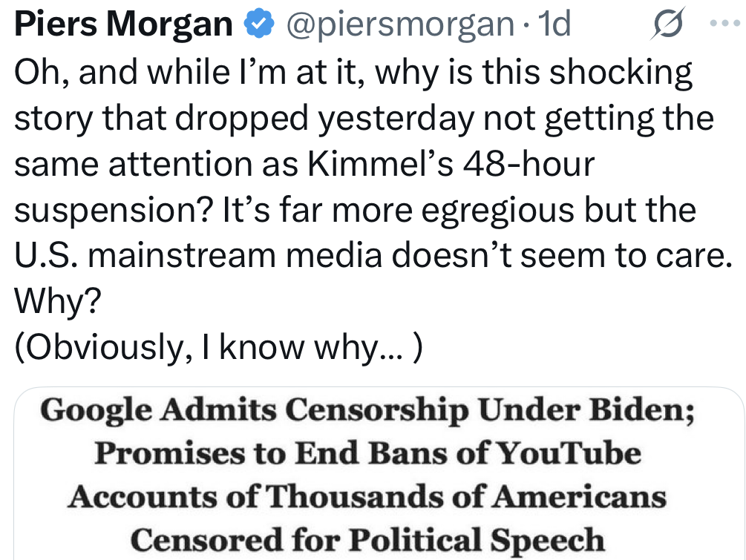The height and width of the screenshot is (560, 746).
Task: Open the tweet via the 1d timestamp
Action: [554, 25]
